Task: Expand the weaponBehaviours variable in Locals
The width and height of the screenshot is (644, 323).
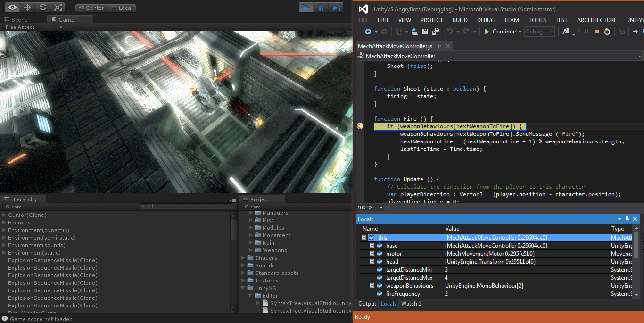Action: 371,285
